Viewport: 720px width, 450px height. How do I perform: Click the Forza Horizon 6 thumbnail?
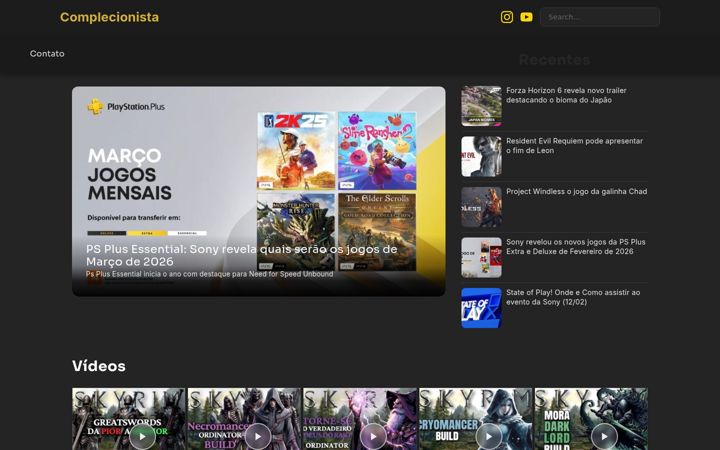coord(481,106)
